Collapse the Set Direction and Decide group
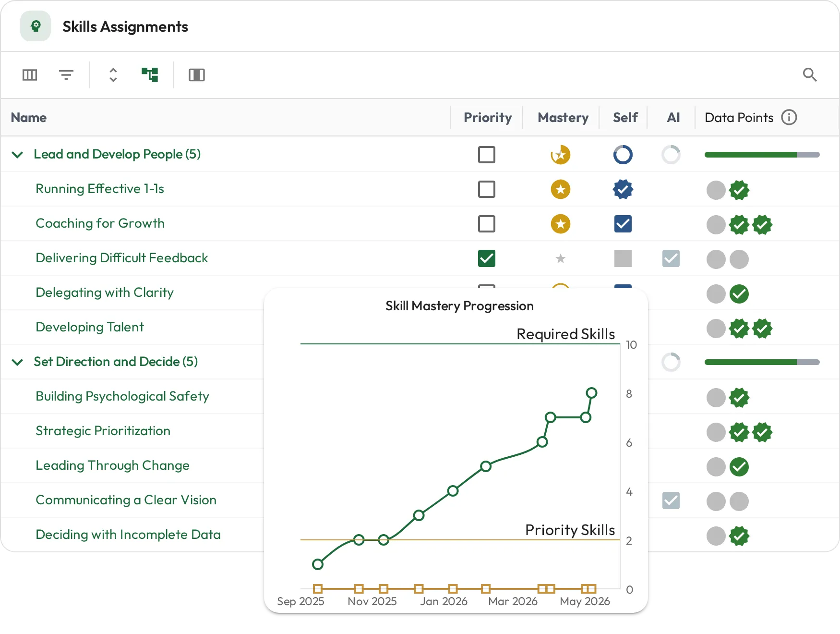Viewport: 840px width, 634px height. pos(17,362)
